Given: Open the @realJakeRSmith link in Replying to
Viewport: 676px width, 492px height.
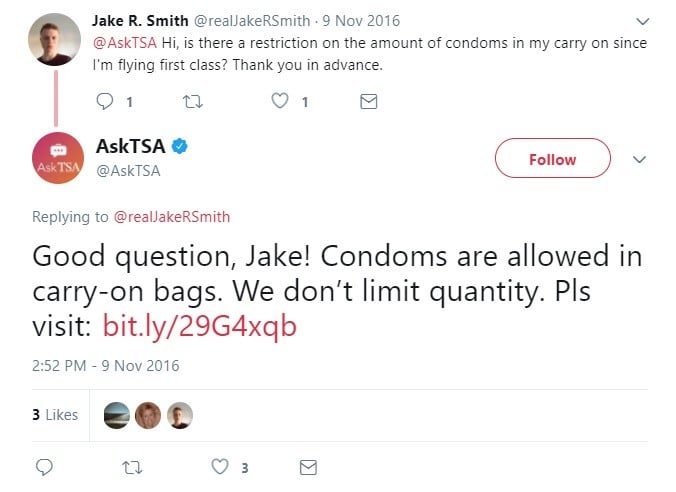Looking at the screenshot, I should (x=172, y=217).
